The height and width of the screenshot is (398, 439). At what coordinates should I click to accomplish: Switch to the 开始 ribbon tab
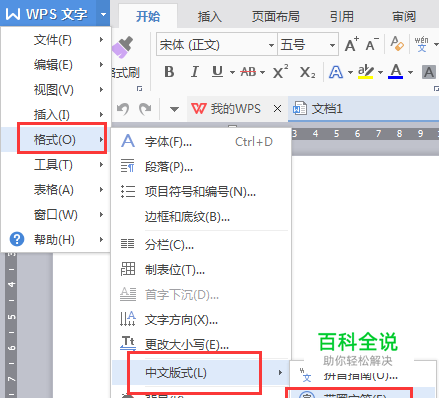[x=148, y=16]
